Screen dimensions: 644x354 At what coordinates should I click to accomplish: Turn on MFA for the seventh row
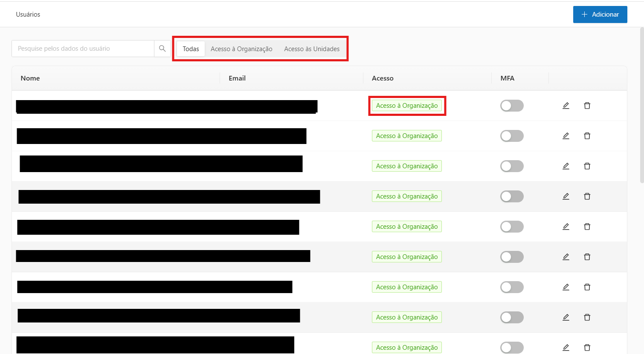[x=512, y=287]
